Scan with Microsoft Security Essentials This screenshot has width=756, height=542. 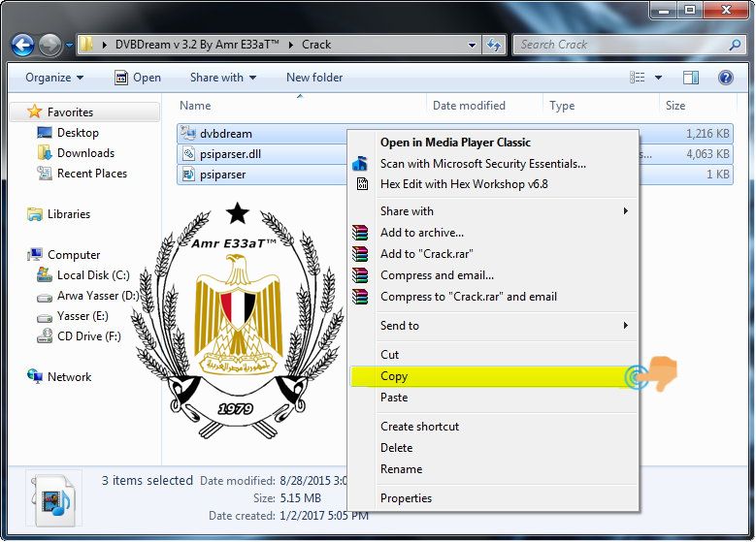[x=494, y=164]
